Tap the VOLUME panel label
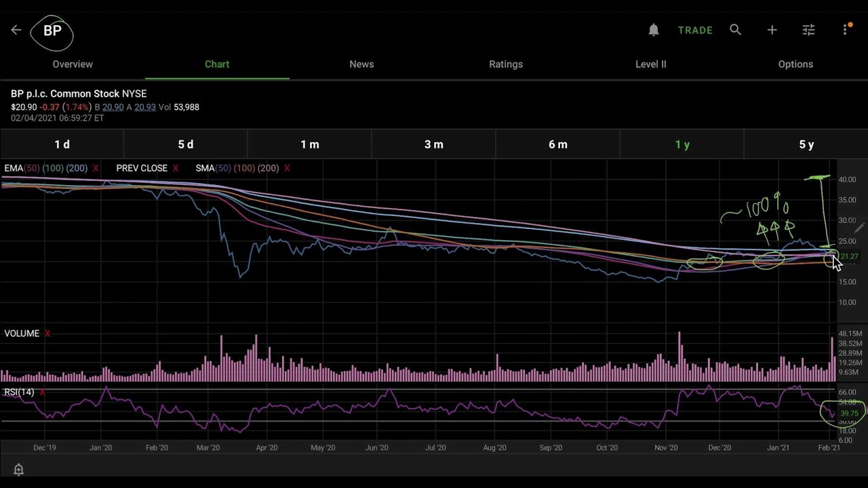The image size is (868, 488). 22,333
